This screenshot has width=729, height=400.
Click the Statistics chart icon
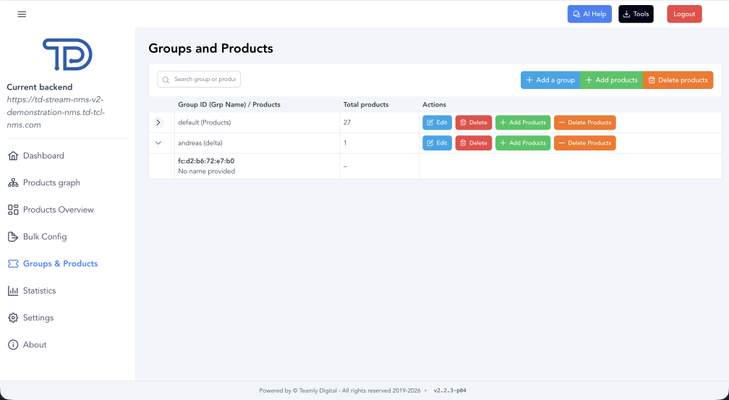tap(13, 291)
